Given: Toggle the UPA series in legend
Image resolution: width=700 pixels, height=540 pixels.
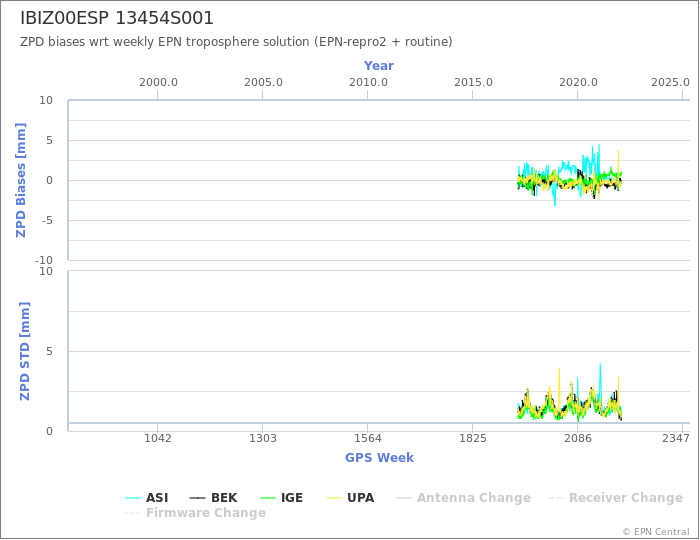Looking at the screenshot, I should 350,498.
